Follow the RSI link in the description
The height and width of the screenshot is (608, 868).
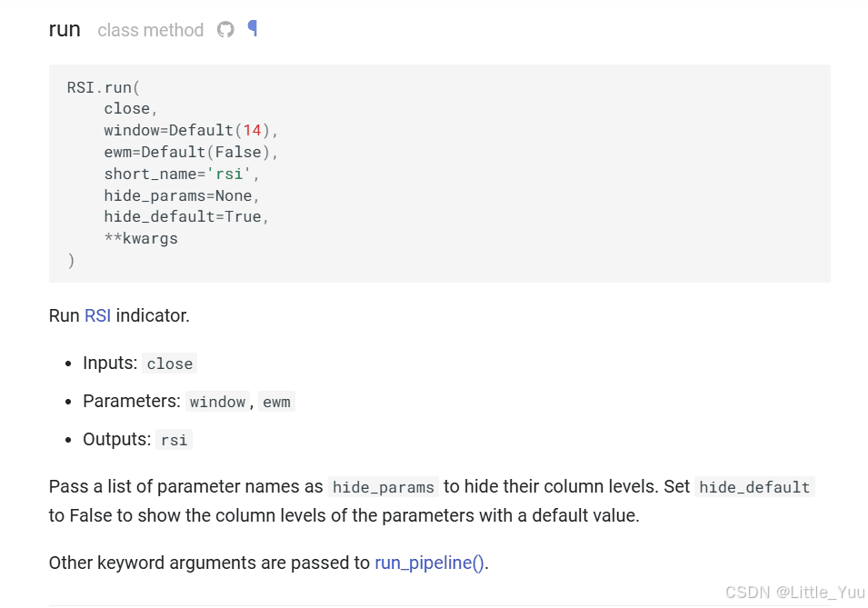pyautogui.click(x=97, y=315)
